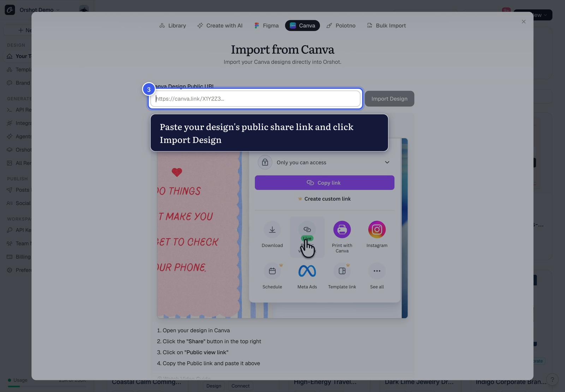The height and width of the screenshot is (392, 565).
Task: Focus the Canva Design Public URL field
Action: [x=255, y=99]
